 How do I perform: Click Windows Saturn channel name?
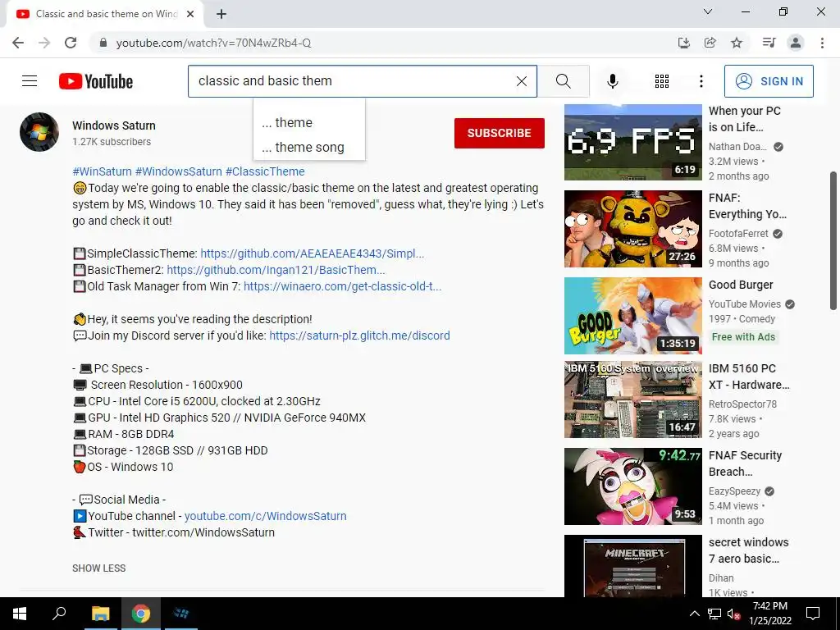coord(114,126)
